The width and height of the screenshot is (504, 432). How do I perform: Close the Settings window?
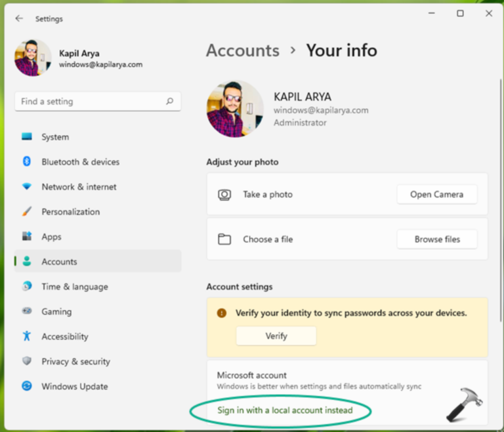[489, 13]
